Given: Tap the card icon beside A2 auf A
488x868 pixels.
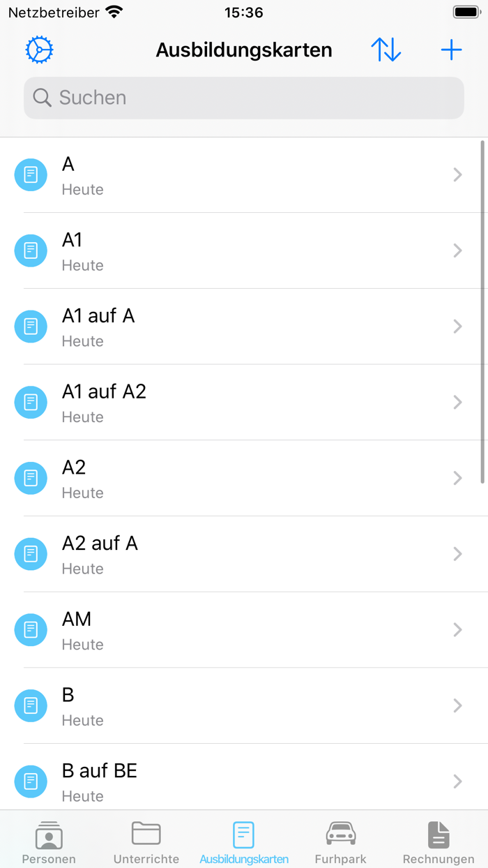Looking at the screenshot, I should [31, 554].
